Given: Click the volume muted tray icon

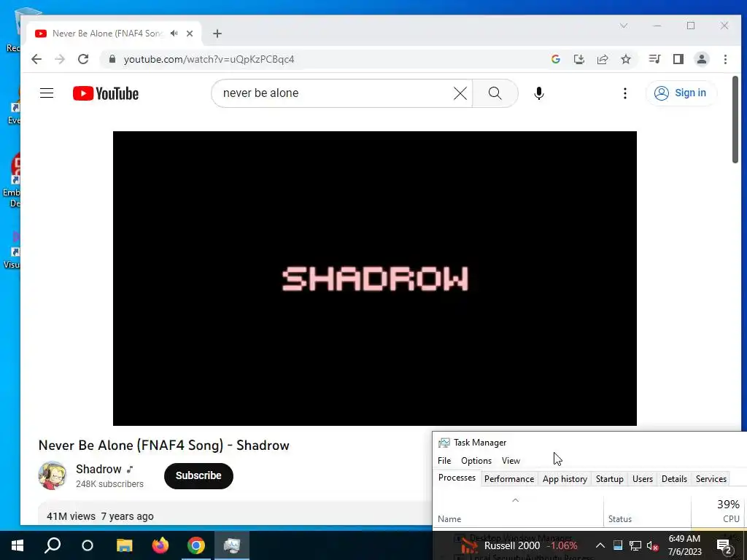Looking at the screenshot, I should coord(652,545).
